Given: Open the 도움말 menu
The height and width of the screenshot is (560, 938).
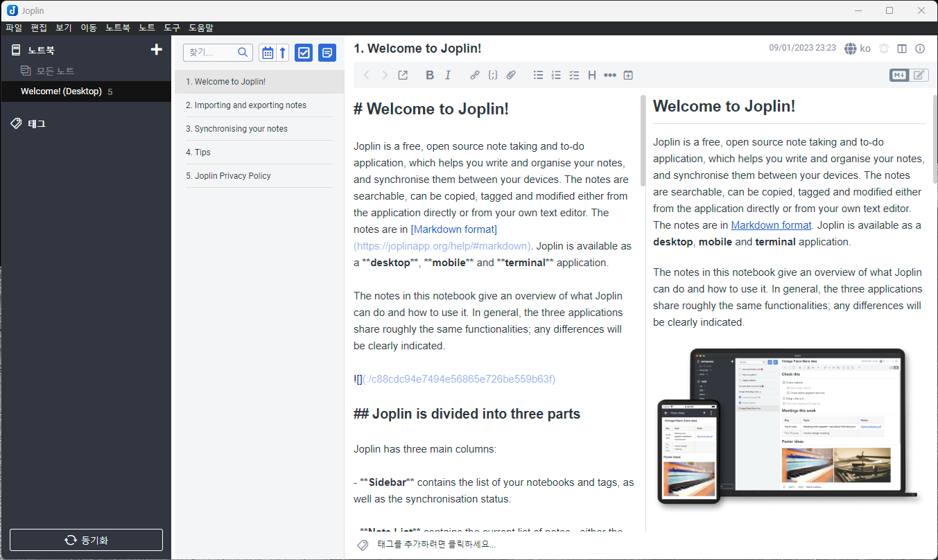Looking at the screenshot, I should 201,28.
